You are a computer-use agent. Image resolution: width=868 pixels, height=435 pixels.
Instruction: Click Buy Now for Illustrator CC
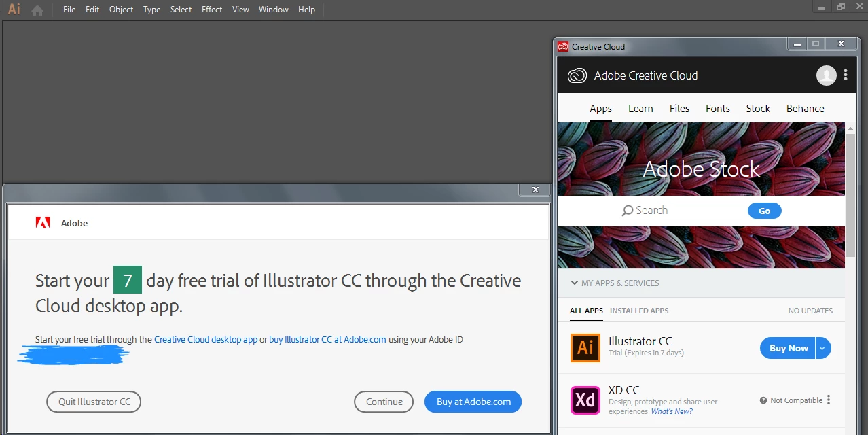point(788,348)
